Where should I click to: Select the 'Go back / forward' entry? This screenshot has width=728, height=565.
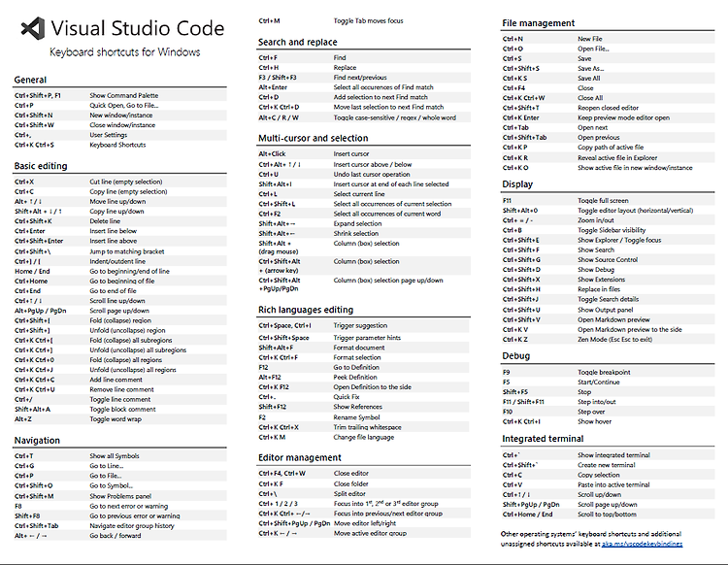pos(116,535)
